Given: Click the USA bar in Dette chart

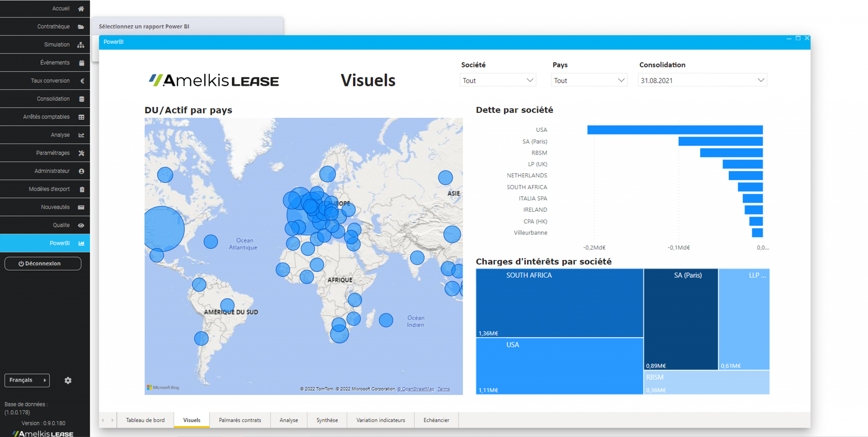Looking at the screenshot, I should click(675, 130).
